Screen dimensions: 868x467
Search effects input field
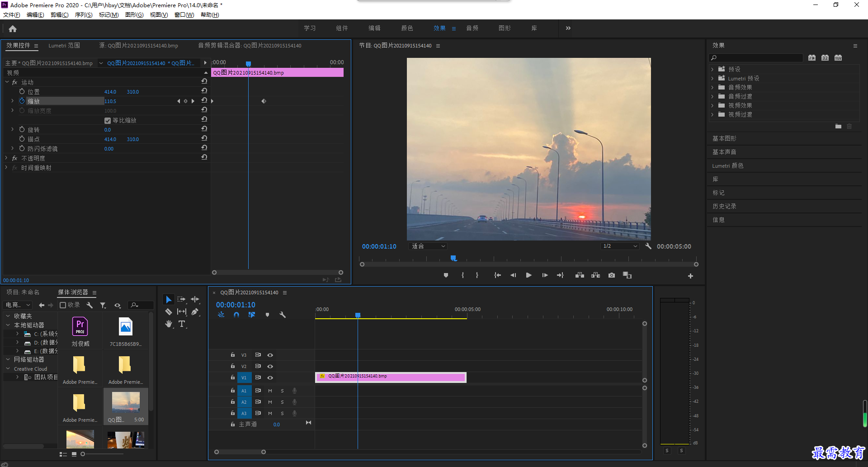pyautogui.click(x=756, y=58)
